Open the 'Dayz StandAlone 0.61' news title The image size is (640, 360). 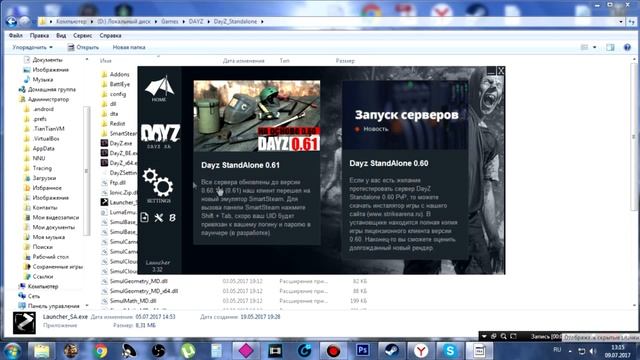(240, 165)
